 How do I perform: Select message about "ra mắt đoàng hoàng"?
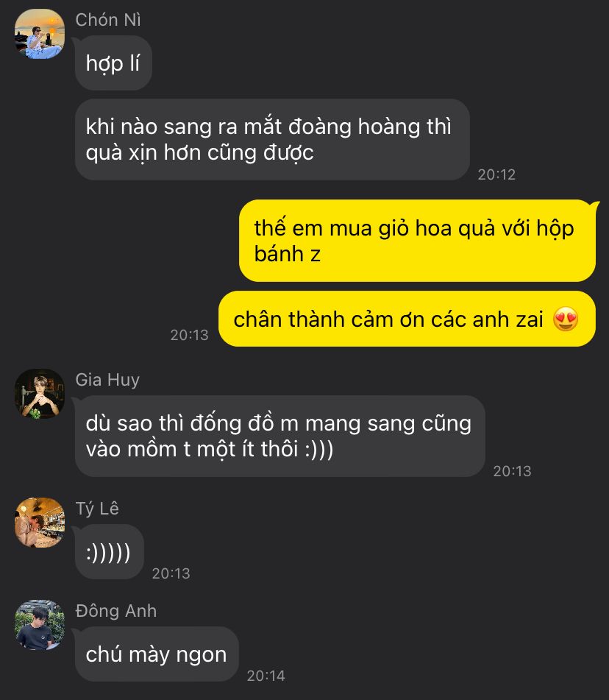tap(272, 140)
